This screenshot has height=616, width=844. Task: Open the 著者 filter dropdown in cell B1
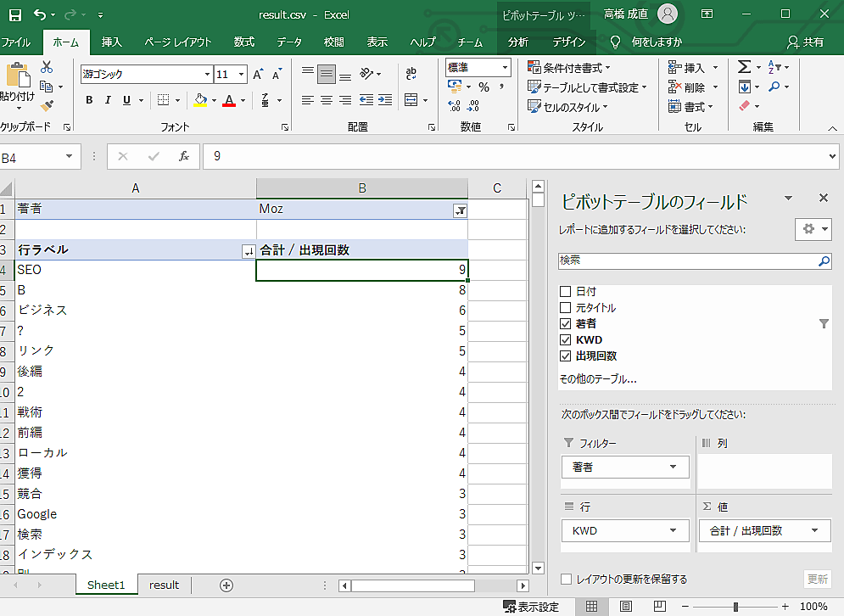460,210
